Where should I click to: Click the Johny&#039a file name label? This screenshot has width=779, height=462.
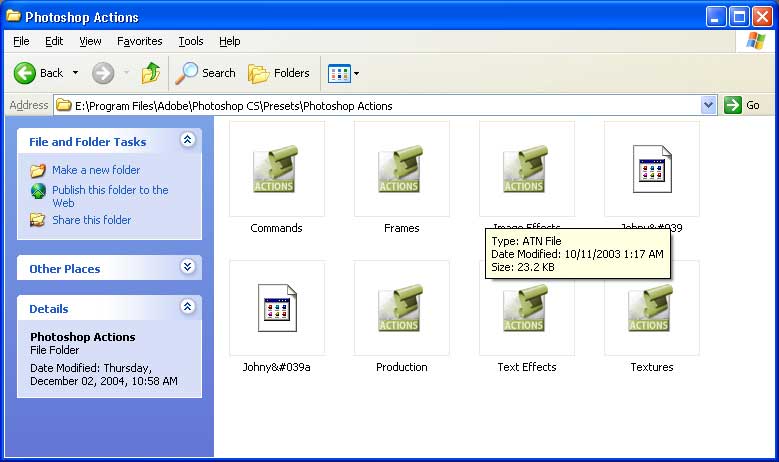click(x=276, y=367)
